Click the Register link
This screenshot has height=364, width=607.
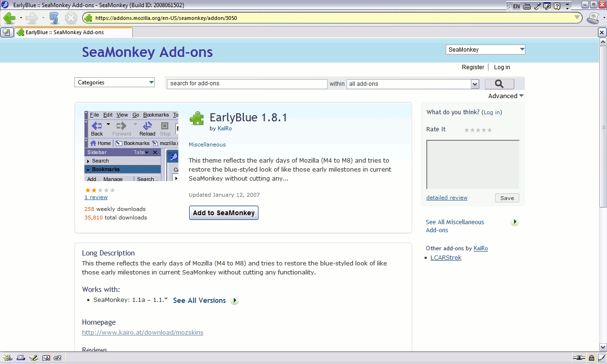pos(473,67)
